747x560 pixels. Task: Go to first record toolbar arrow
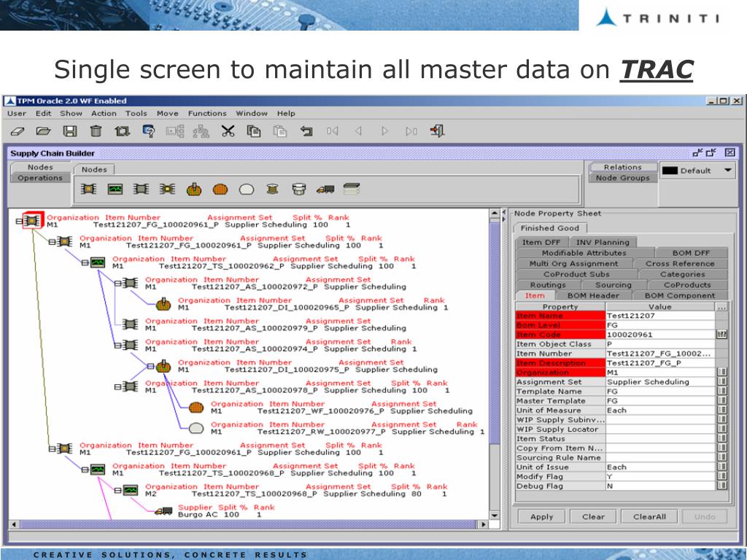tap(333, 131)
